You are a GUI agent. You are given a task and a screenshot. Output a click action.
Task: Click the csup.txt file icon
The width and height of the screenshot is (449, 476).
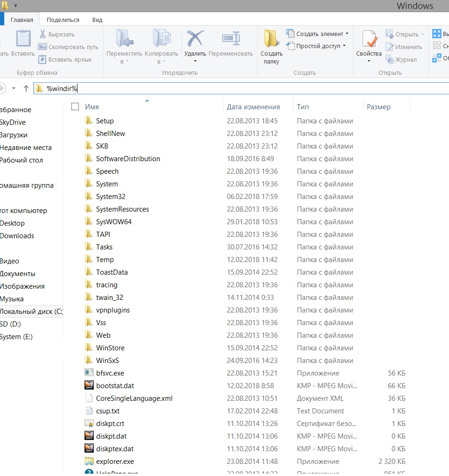pos(89,411)
